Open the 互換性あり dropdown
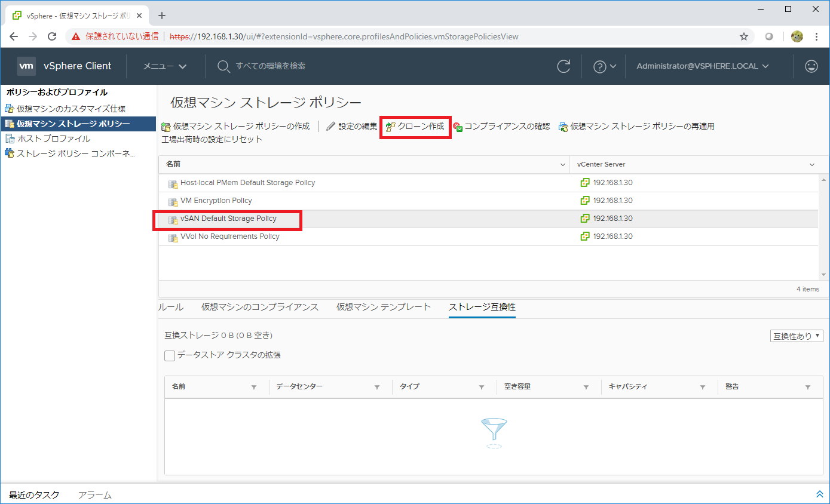The image size is (830, 504). coord(797,336)
